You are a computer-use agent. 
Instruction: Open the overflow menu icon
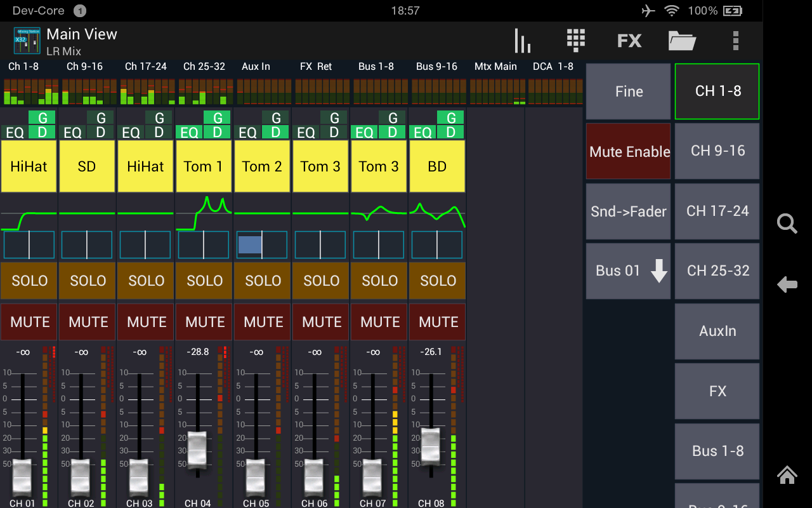point(735,40)
